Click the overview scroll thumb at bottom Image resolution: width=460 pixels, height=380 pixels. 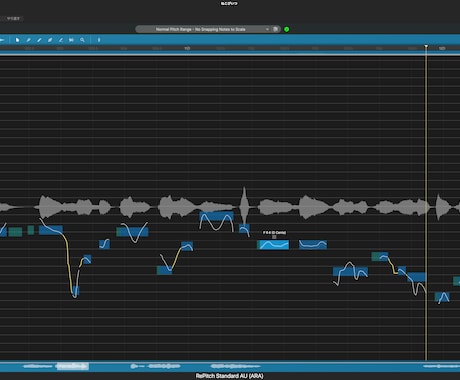click(73, 366)
